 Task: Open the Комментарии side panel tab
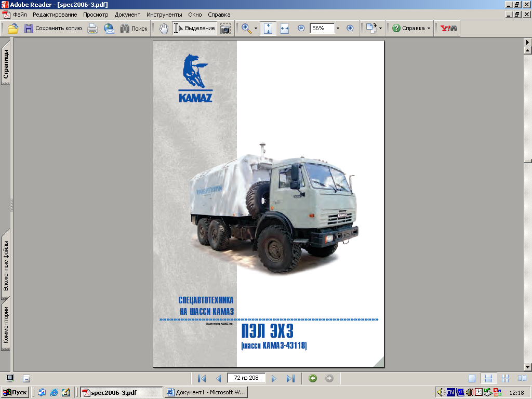(x=6, y=325)
